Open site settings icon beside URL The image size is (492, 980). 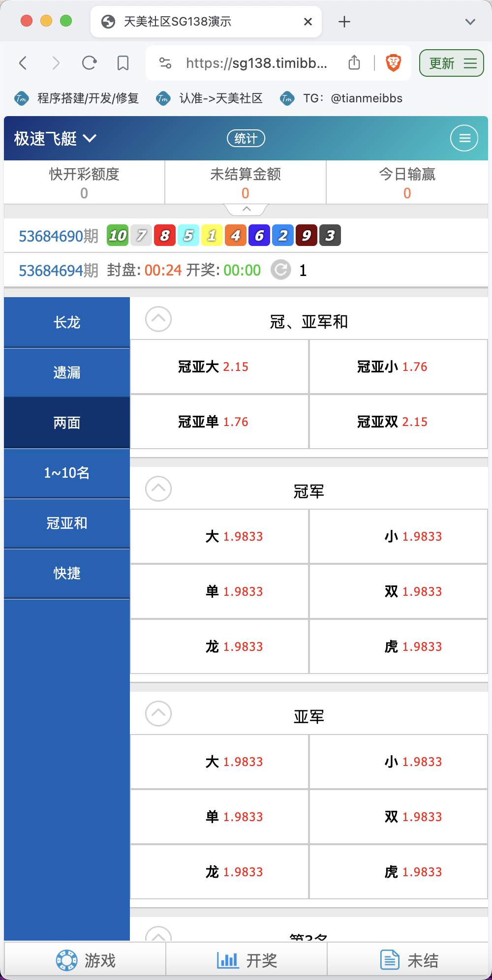[x=165, y=63]
